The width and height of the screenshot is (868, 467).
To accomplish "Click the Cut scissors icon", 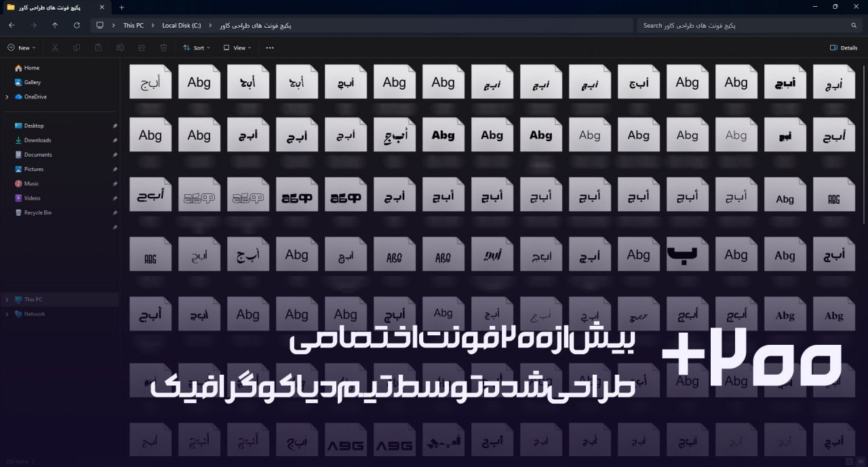I will point(55,48).
